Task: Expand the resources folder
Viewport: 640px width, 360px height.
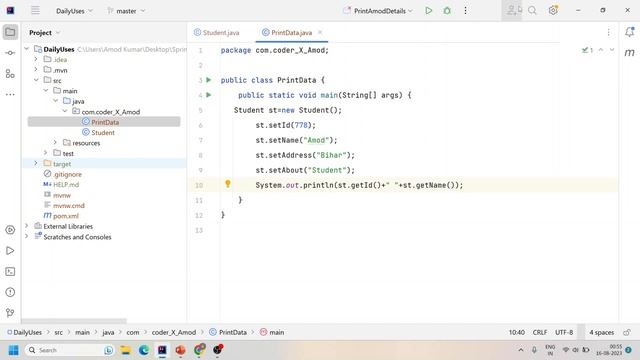Action: click(56, 143)
